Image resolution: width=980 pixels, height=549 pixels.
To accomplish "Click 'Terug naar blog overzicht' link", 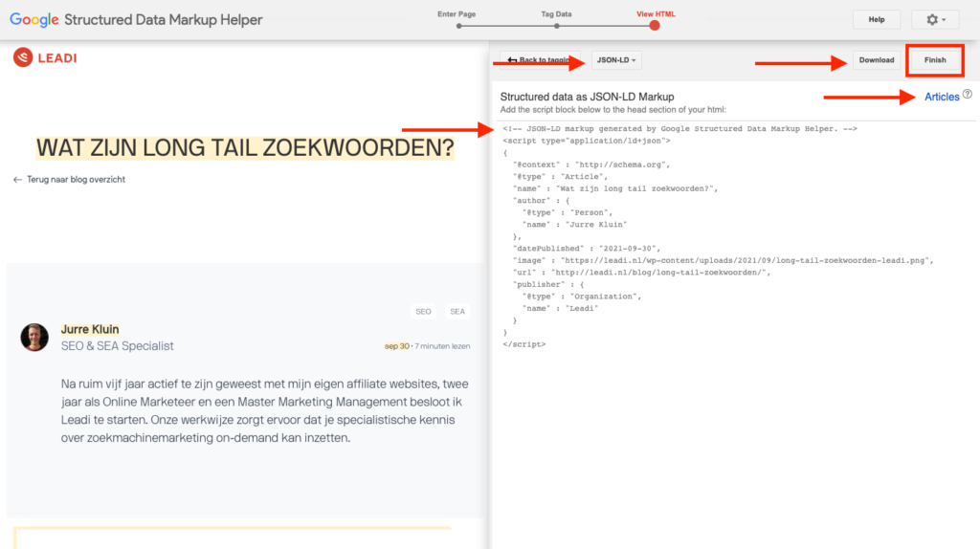I will 76,179.
